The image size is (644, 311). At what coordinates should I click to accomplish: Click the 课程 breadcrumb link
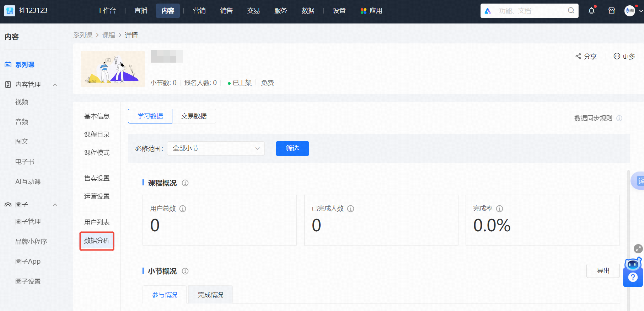[x=108, y=35]
